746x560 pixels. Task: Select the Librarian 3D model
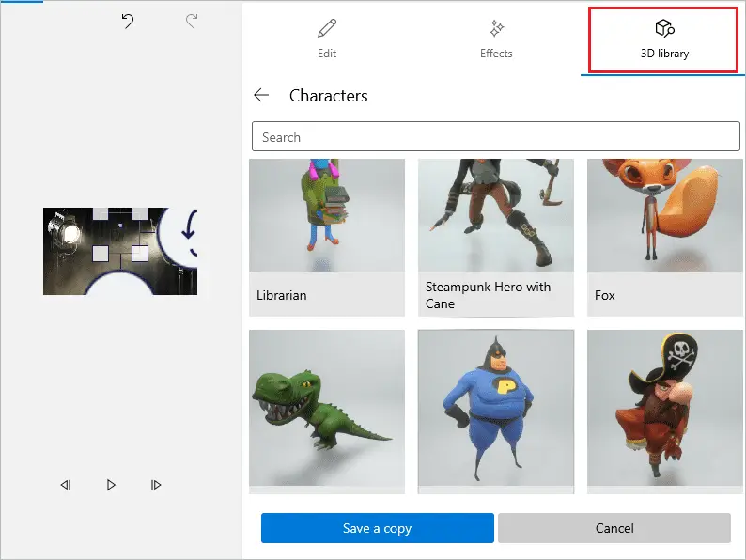click(327, 237)
